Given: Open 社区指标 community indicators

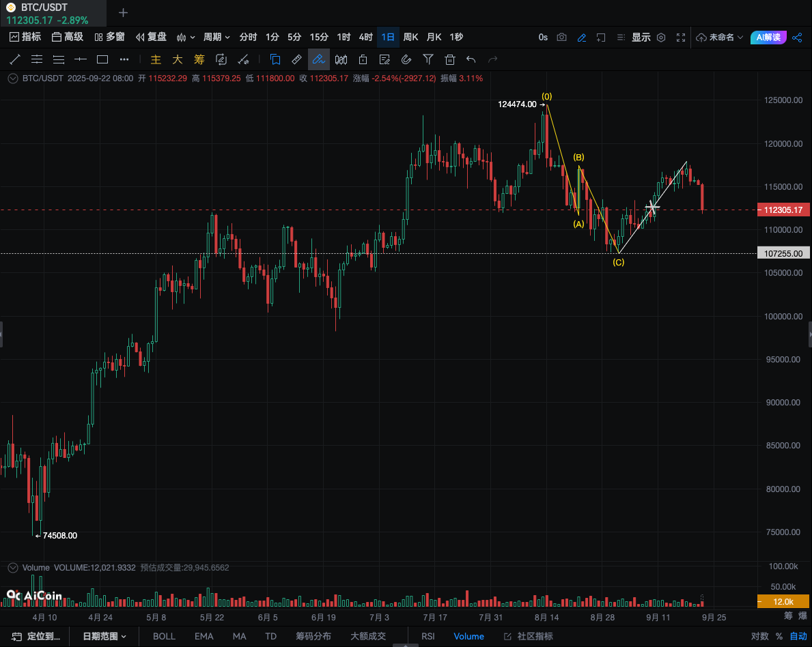Looking at the screenshot, I should 529,636.
